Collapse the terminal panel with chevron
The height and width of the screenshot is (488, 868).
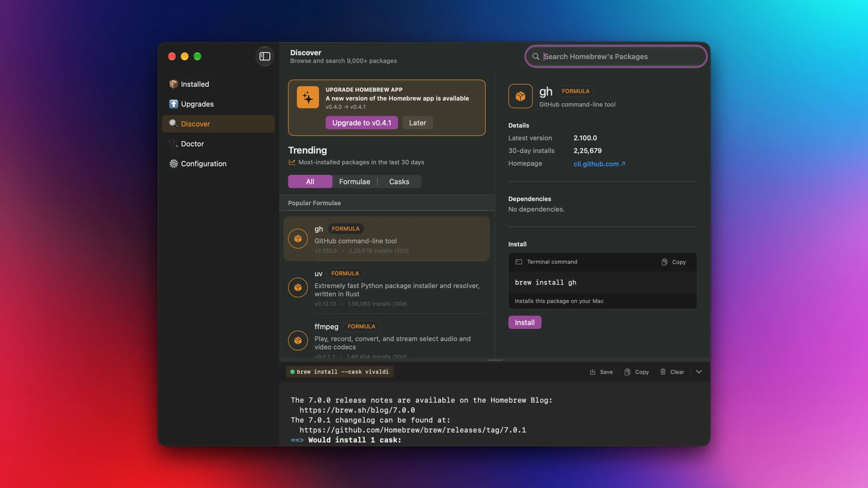[x=699, y=372]
